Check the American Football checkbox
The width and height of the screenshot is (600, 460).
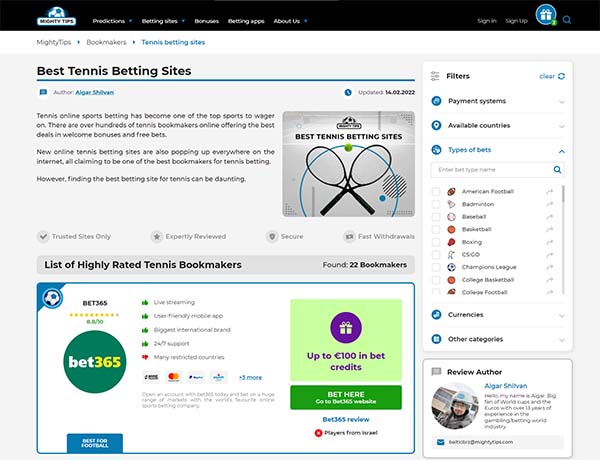click(x=436, y=191)
